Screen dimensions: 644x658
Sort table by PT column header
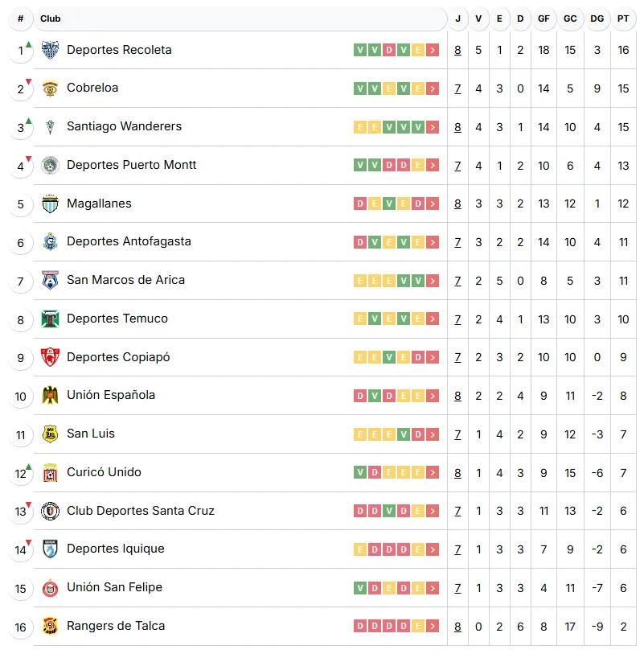(x=623, y=19)
